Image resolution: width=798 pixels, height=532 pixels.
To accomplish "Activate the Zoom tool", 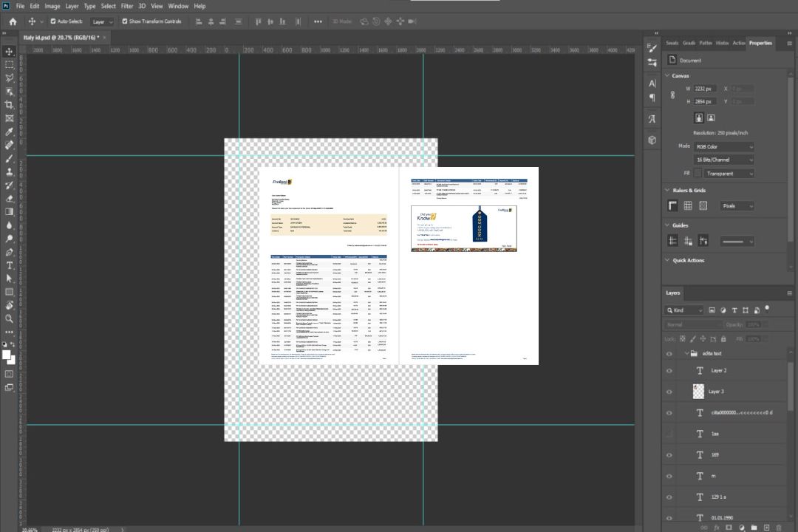I will tap(10, 318).
